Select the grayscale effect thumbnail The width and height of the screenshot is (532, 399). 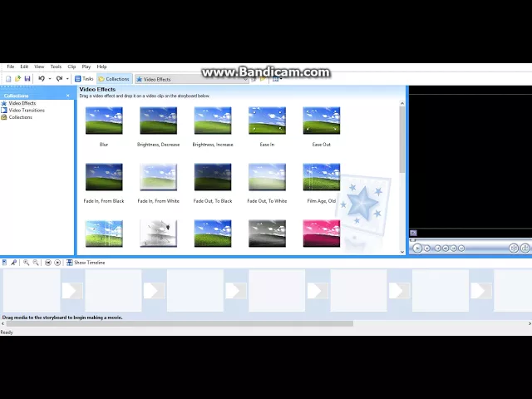[267, 234]
